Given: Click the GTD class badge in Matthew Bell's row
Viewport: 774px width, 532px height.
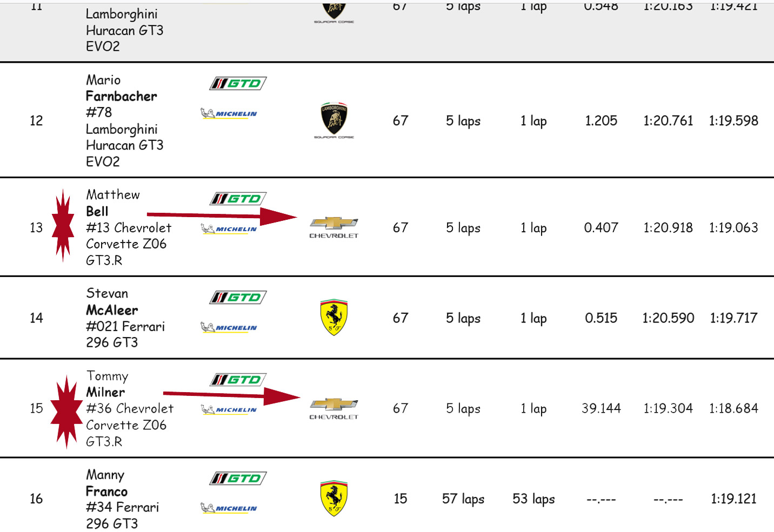Looking at the screenshot, I should pyautogui.click(x=238, y=199).
